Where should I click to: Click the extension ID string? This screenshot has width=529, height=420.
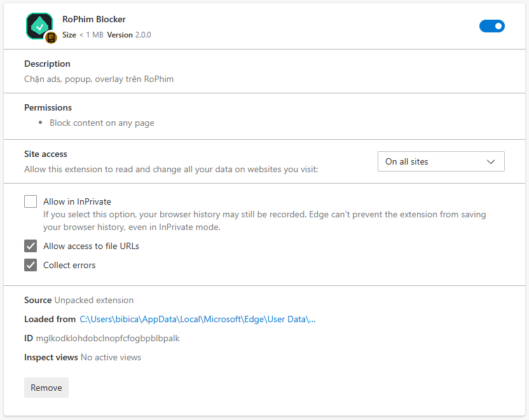107,338
